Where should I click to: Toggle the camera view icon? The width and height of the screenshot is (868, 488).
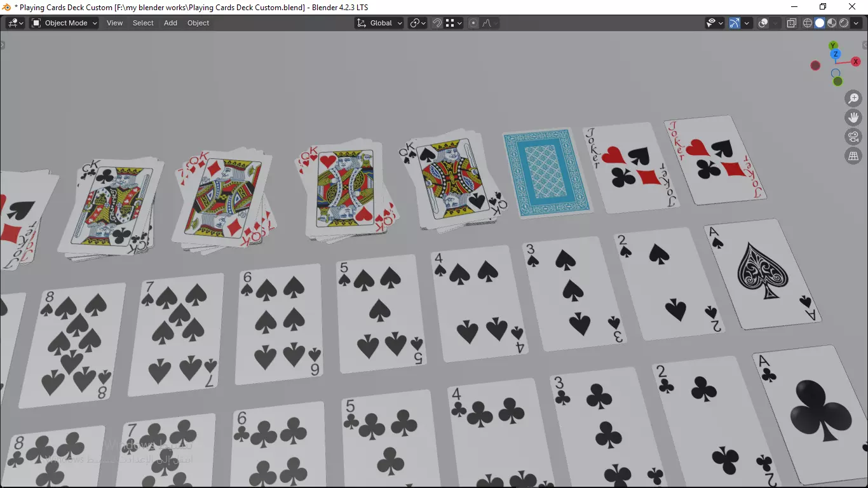[853, 137]
